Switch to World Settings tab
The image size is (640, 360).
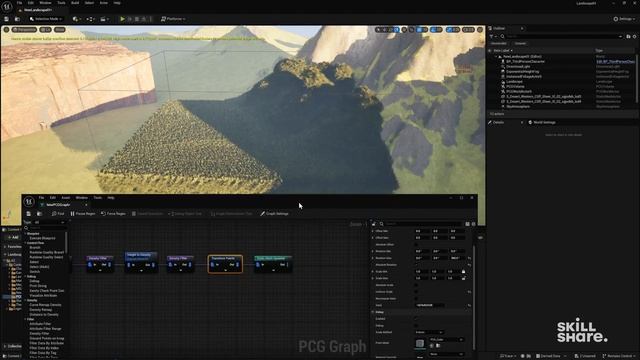(542, 122)
